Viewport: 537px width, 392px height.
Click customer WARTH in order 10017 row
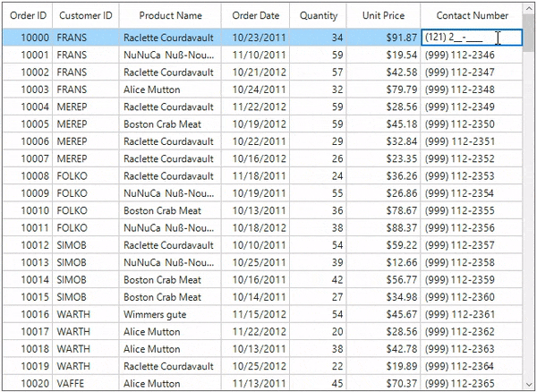[86, 331]
